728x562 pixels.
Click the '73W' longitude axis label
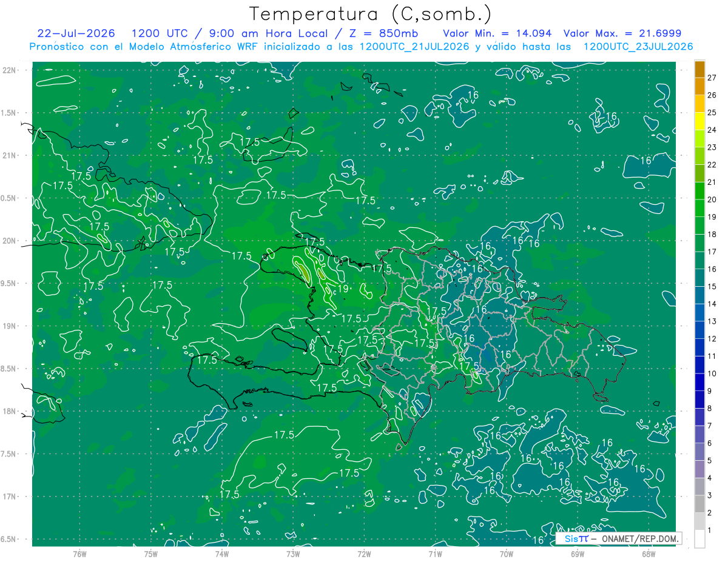tap(293, 554)
